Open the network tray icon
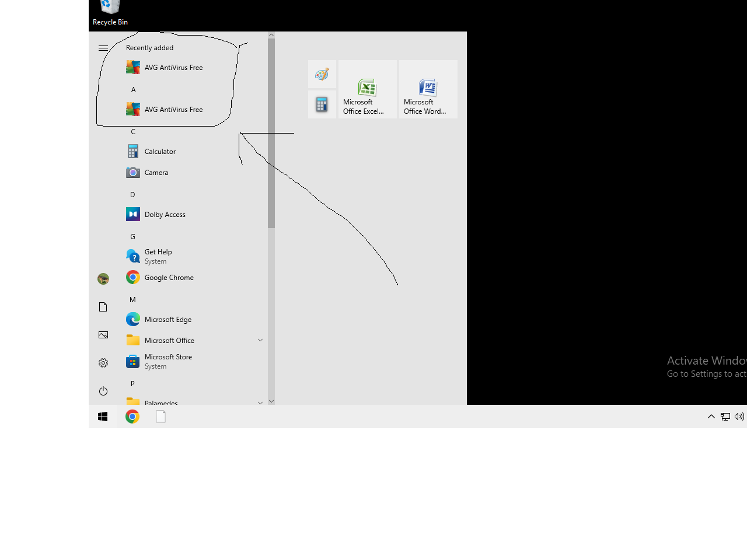 pyautogui.click(x=725, y=416)
